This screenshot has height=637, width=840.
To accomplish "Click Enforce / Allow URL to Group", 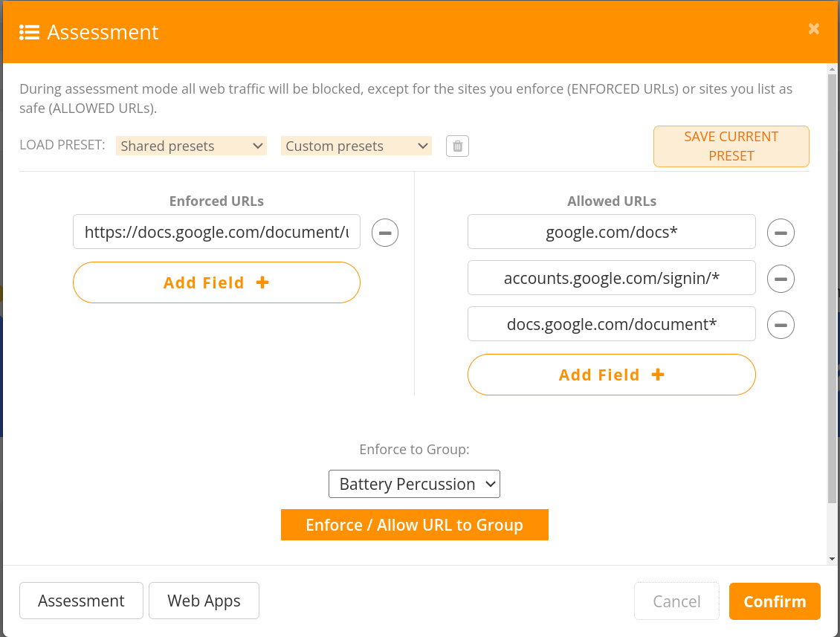I will point(415,525).
